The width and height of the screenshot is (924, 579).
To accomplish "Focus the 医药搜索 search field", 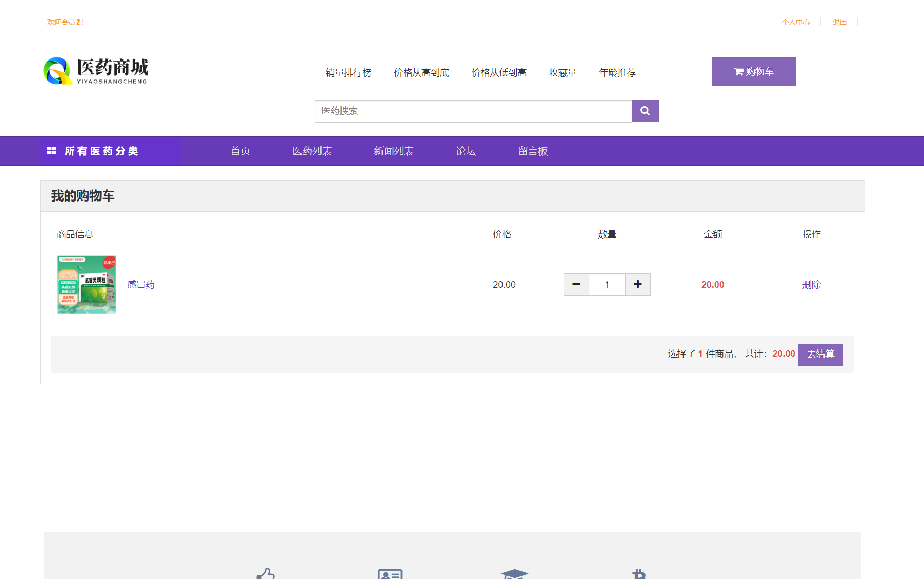I will click(473, 111).
